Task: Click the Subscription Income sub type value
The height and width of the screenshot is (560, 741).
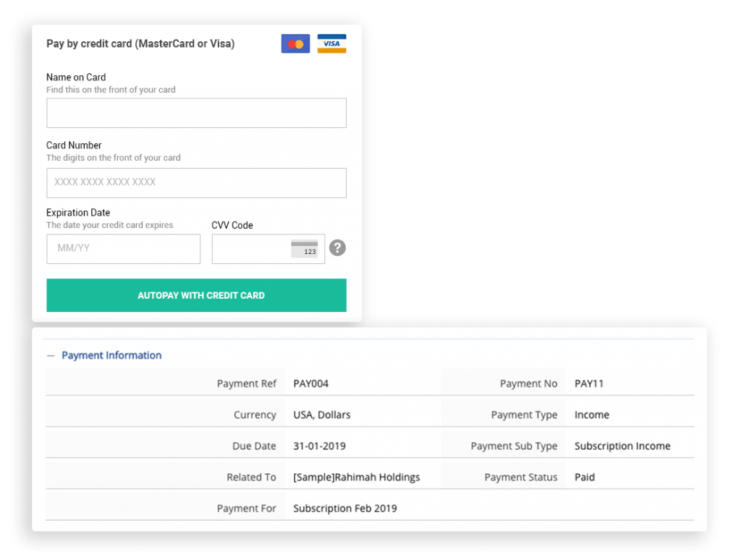Action: click(x=621, y=446)
